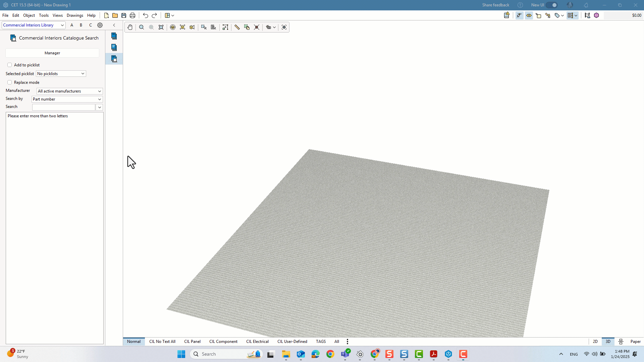The width and height of the screenshot is (644, 362).
Task: Toggle the split view icon beside 3D
Action: (621, 342)
